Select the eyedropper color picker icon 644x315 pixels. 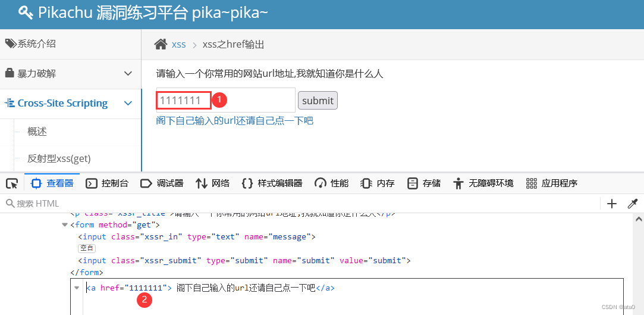[x=633, y=204]
